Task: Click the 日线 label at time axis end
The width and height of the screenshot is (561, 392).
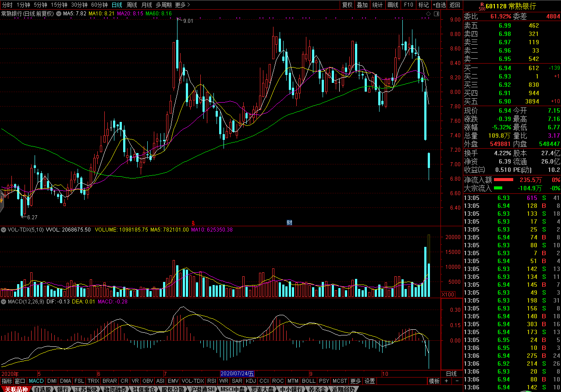Action: point(451,374)
